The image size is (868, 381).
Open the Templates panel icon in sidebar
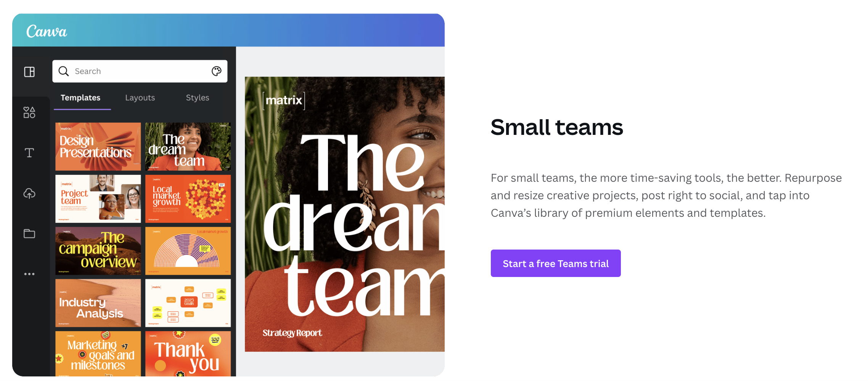pyautogui.click(x=29, y=72)
